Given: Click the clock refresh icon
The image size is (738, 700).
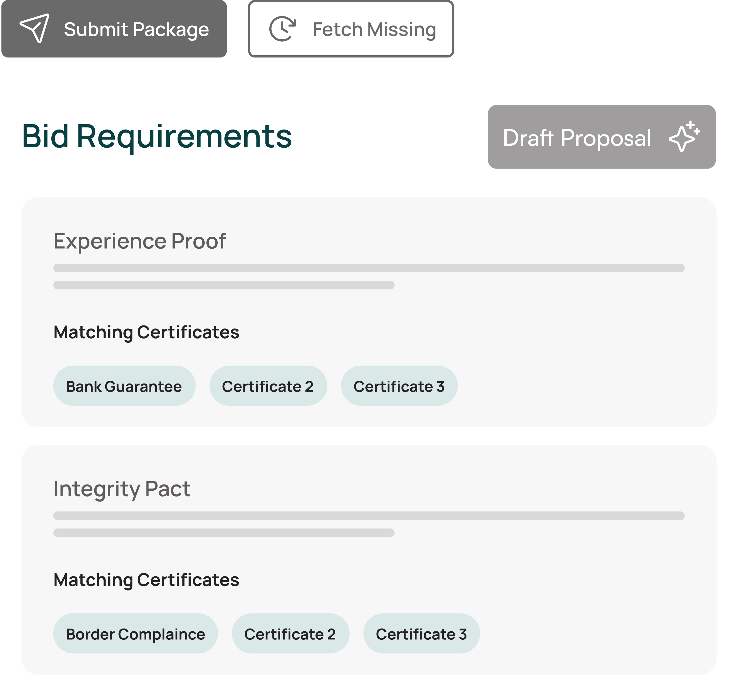Looking at the screenshot, I should [x=282, y=29].
